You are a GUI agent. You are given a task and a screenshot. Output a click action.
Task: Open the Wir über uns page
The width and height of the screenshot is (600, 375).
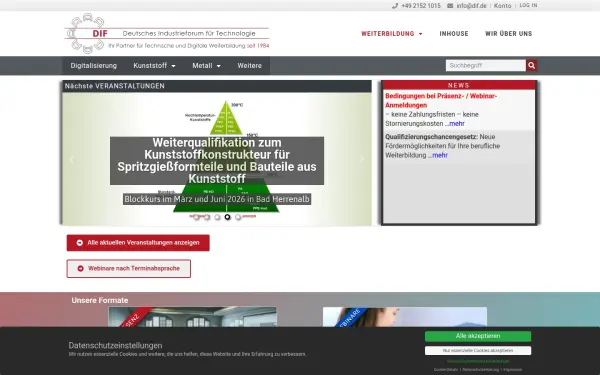509,34
